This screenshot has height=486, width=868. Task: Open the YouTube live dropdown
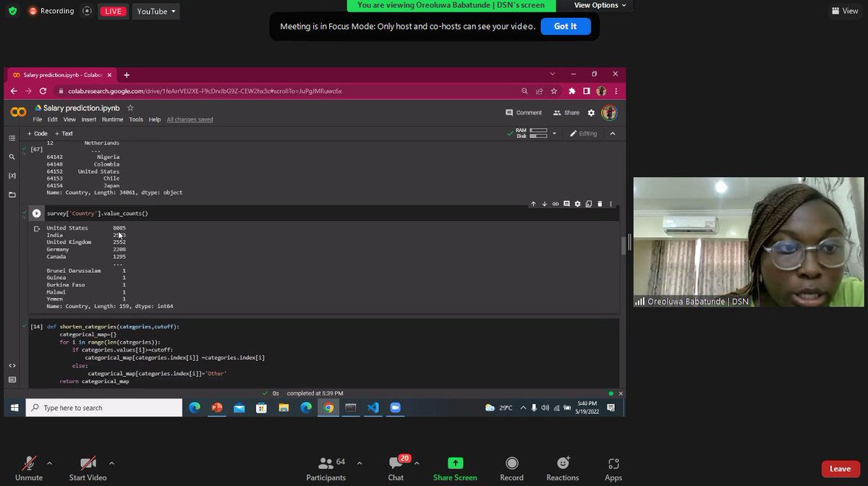click(x=156, y=11)
